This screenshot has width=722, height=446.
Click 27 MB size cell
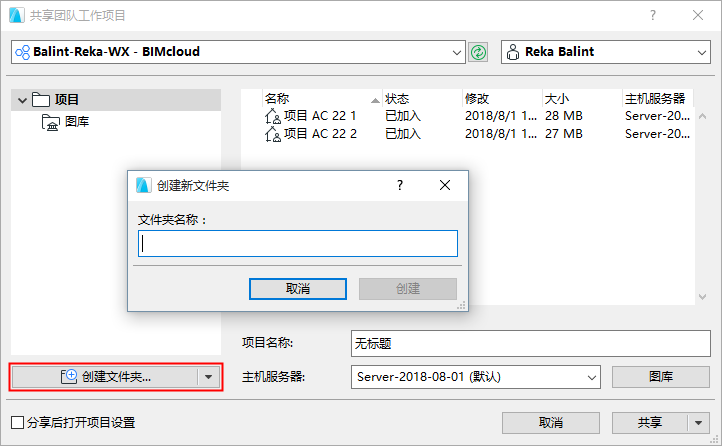[564, 134]
